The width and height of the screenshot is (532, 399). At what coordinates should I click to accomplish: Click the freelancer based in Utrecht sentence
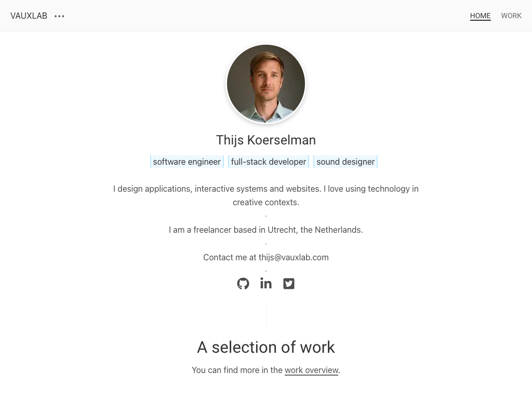pos(266,230)
